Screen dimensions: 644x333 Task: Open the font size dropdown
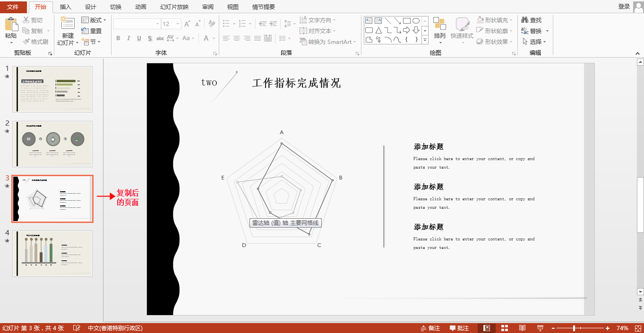pyautogui.click(x=178, y=24)
